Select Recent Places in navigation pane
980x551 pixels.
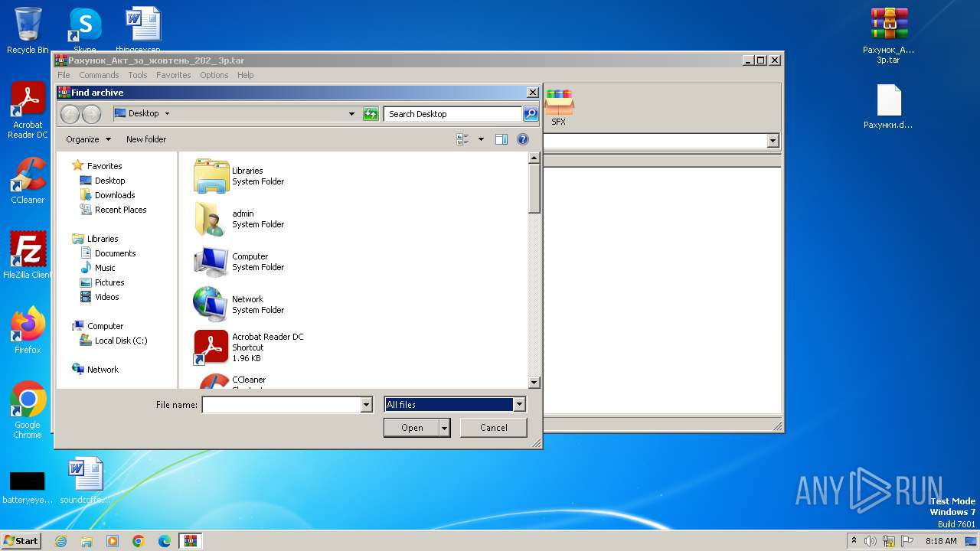point(113,210)
